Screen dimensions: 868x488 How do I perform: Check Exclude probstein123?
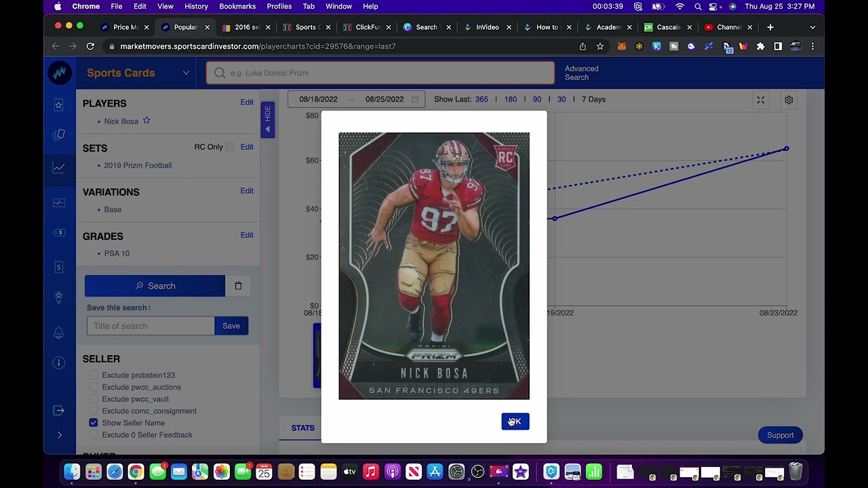click(94, 375)
